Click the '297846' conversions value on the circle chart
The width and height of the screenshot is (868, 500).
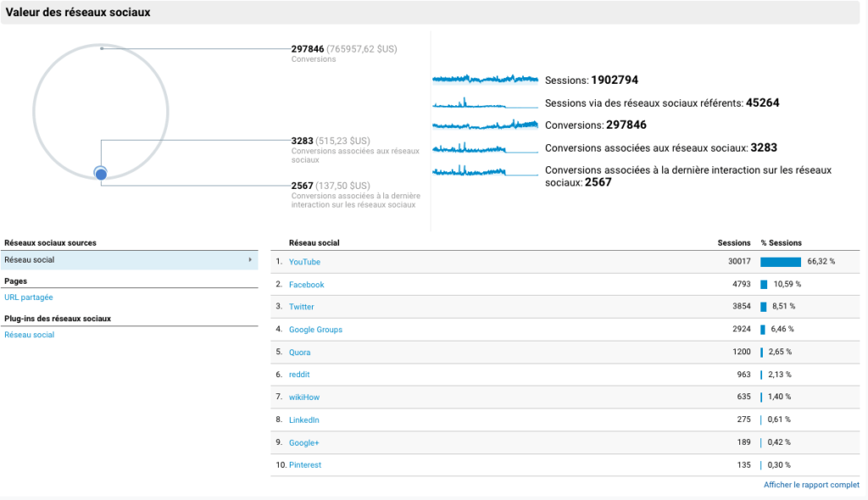308,48
